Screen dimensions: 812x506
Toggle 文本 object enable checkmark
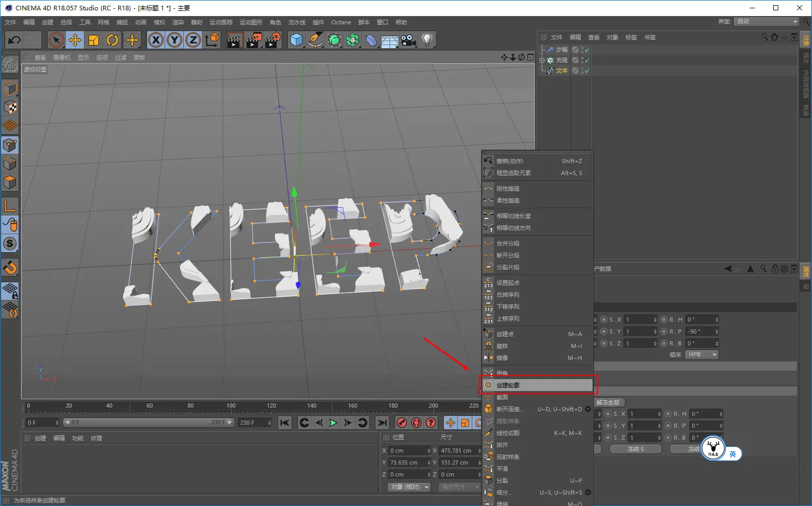[587, 70]
